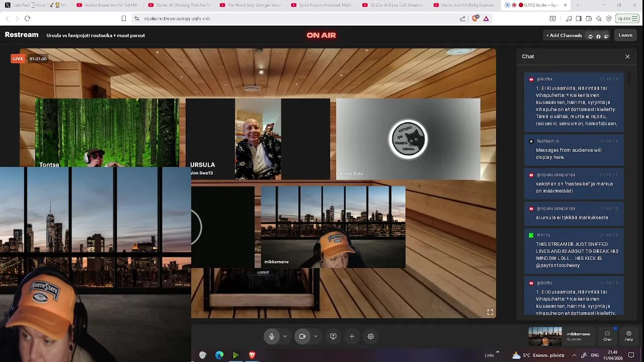Open Edge from Windows taskbar

pos(219,355)
